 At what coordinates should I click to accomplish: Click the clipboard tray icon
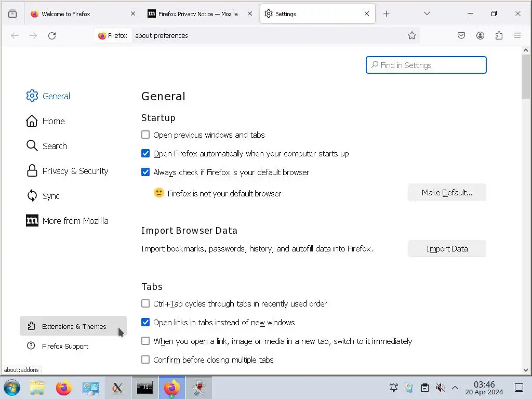(x=425, y=388)
